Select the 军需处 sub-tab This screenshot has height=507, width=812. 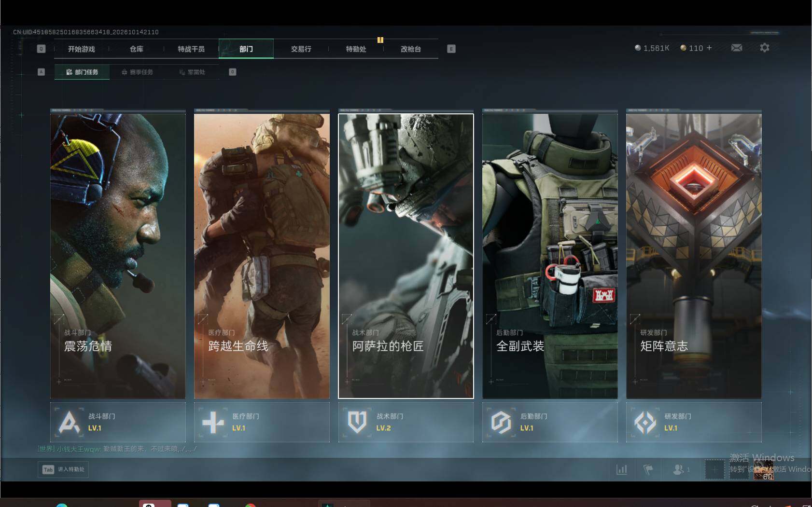(192, 72)
